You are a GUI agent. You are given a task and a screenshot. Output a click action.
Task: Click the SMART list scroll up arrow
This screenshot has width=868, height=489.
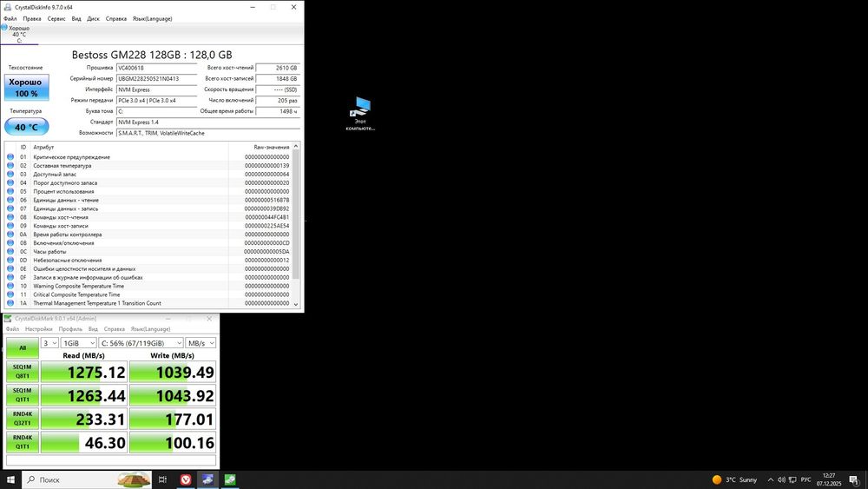[296, 146]
